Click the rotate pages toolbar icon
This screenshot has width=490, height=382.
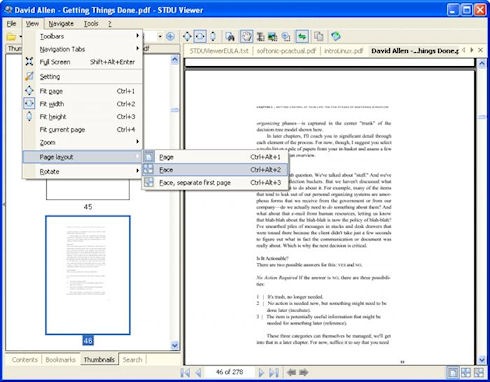[x=286, y=37]
